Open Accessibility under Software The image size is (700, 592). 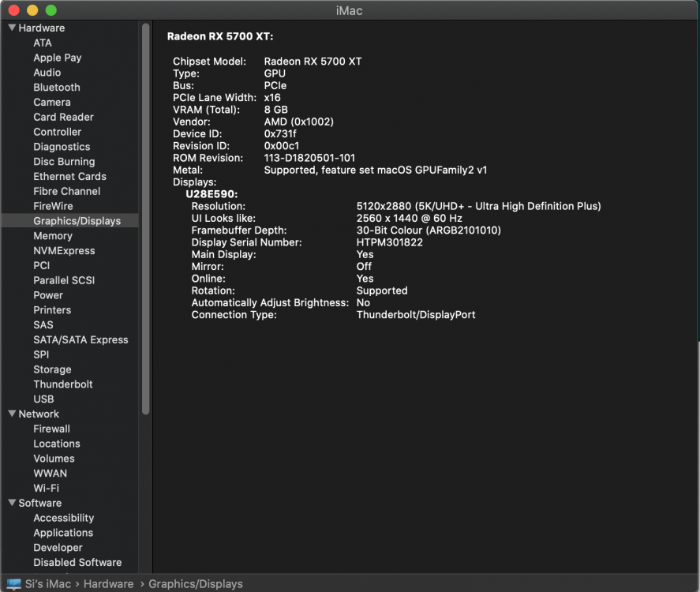[63, 518]
